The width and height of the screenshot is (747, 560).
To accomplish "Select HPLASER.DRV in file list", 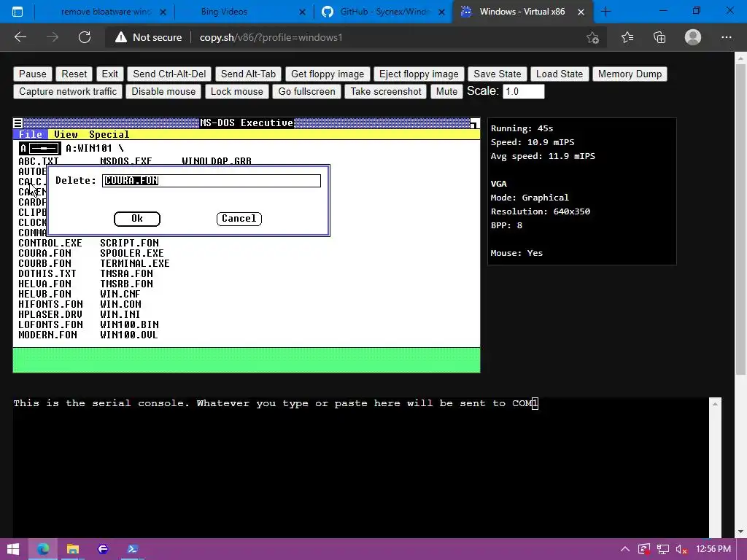I will (x=50, y=315).
